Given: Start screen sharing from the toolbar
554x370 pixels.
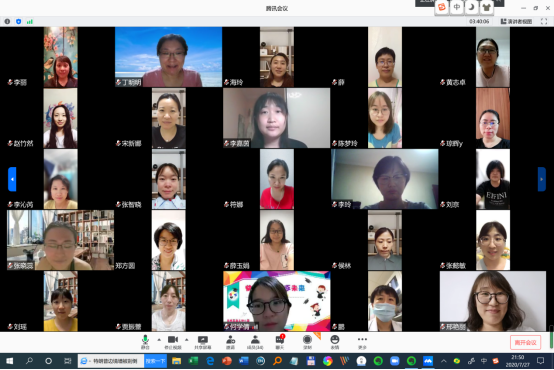Looking at the screenshot, I should click(x=203, y=342).
